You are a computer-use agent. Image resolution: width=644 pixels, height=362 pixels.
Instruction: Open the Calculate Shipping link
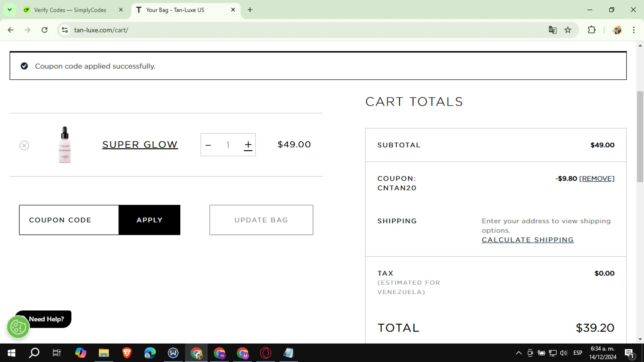(x=528, y=240)
